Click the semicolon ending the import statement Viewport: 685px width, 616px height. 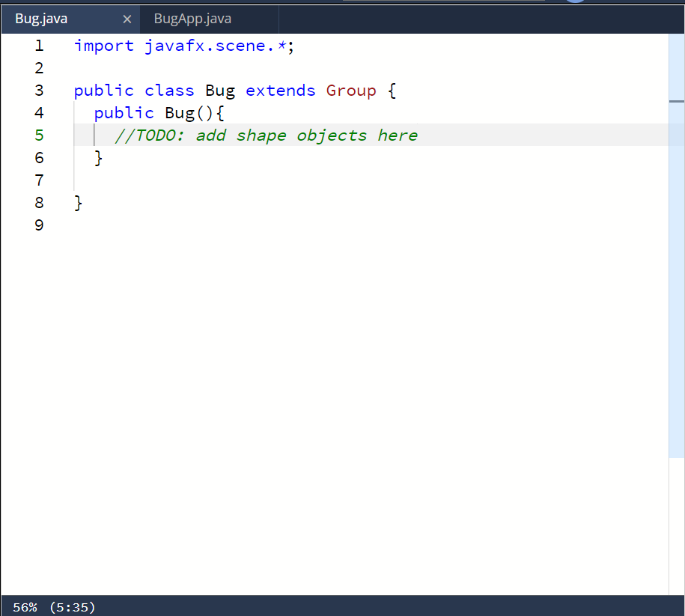pyautogui.click(x=289, y=46)
